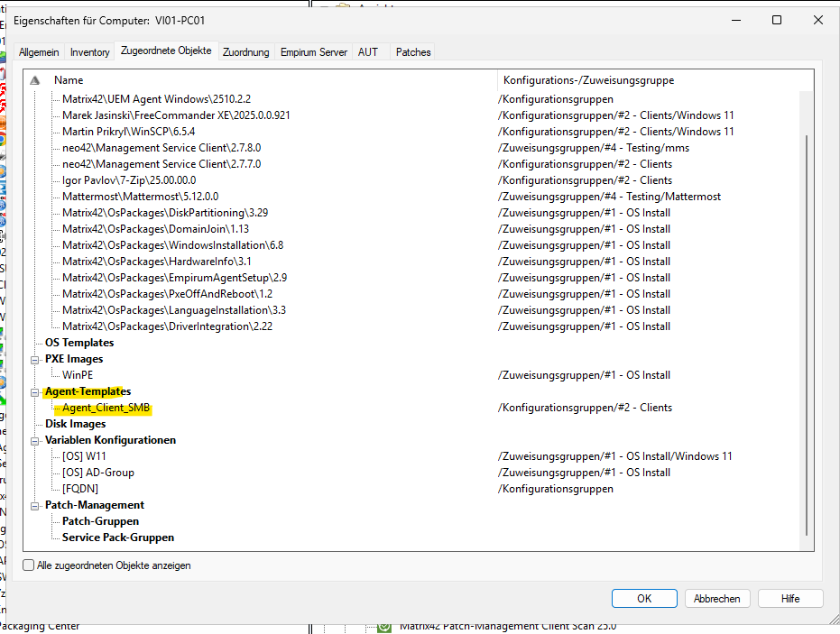Screen dimensions: 840x634
Task: Click the Konfigurations-/Zuweisungsgruppe column header
Action: point(588,80)
